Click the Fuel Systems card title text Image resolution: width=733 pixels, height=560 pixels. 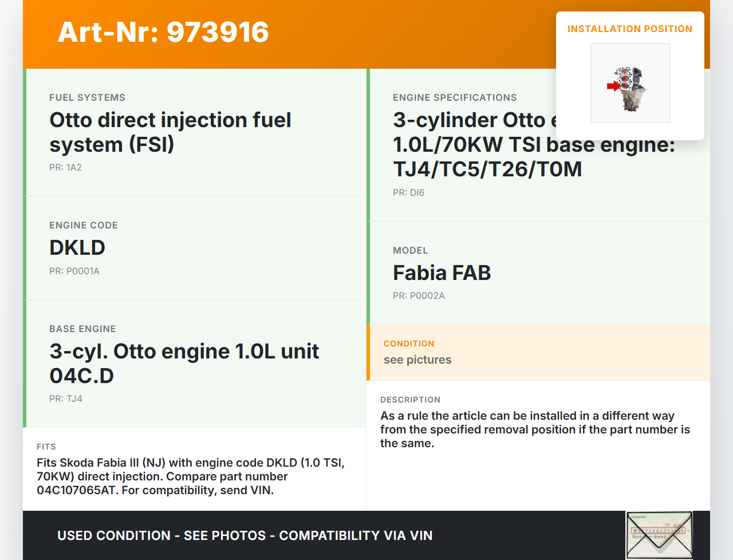(170, 132)
